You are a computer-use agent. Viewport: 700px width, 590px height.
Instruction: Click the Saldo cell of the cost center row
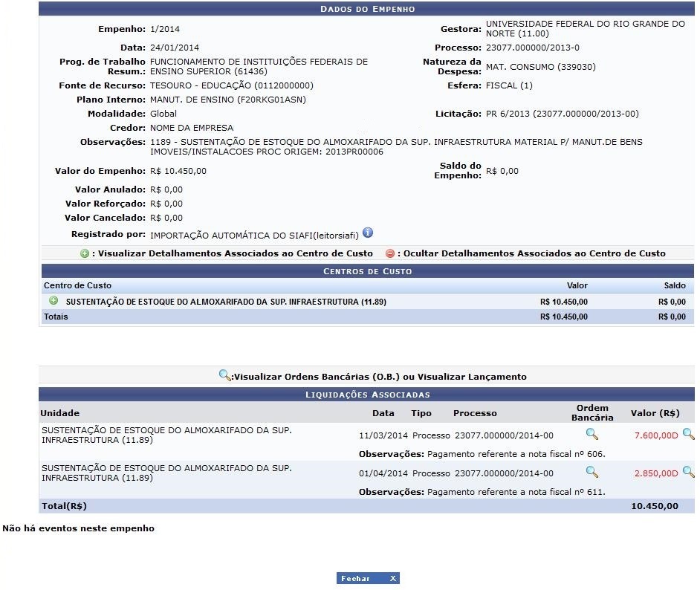click(672, 302)
